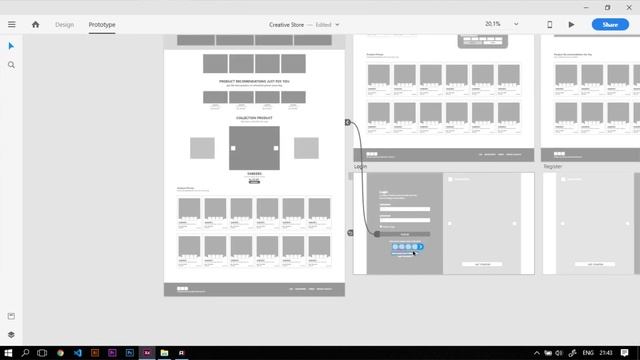The width and height of the screenshot is (640, 360).
Task: Click the zoom percentage value 20.1%
Action: point(493,24)
